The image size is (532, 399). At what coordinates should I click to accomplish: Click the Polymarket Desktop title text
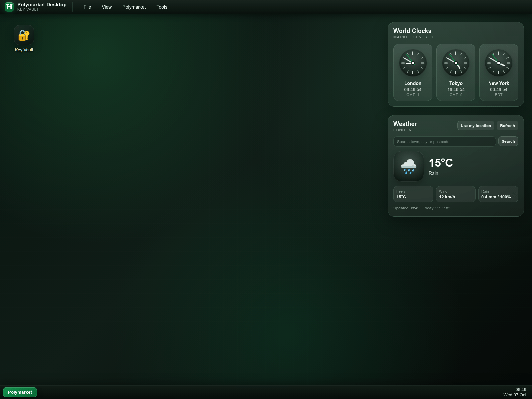(x=42, y=5)
